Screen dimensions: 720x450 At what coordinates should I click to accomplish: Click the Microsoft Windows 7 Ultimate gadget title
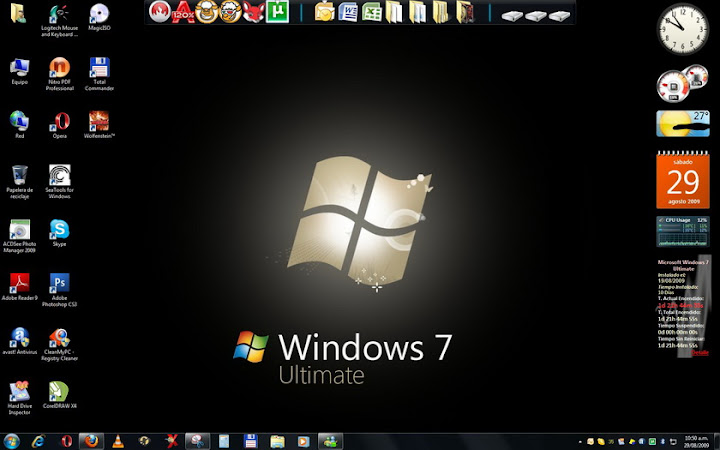click(x=683, y=265)
